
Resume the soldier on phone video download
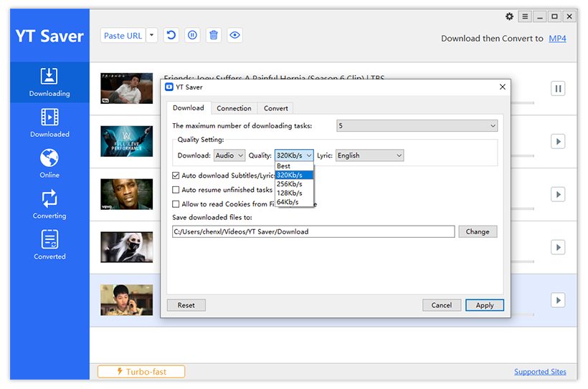[558, 300]
